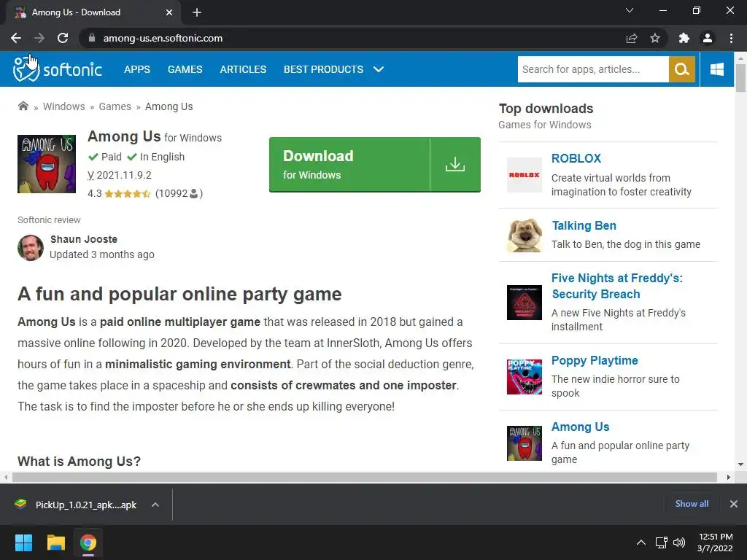This screenshot has height=560, width=747.
Task: Click the Among Us breadcrumb text
Action: click(x=169, y=106)
